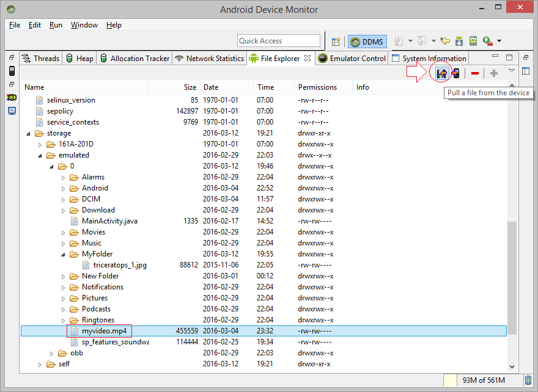Open the Edit menu
Image resolution: width=538 pixels, height=392 pixels.
click(x=35, y=25)
